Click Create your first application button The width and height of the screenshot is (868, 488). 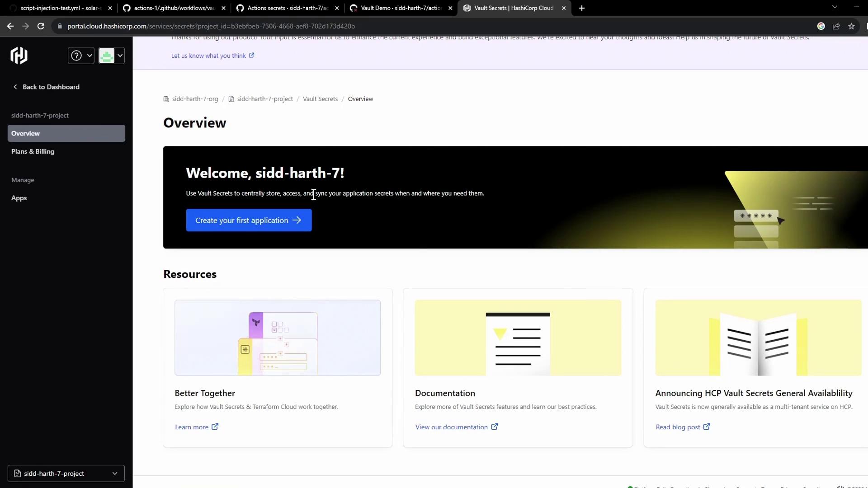pos(249,220)
